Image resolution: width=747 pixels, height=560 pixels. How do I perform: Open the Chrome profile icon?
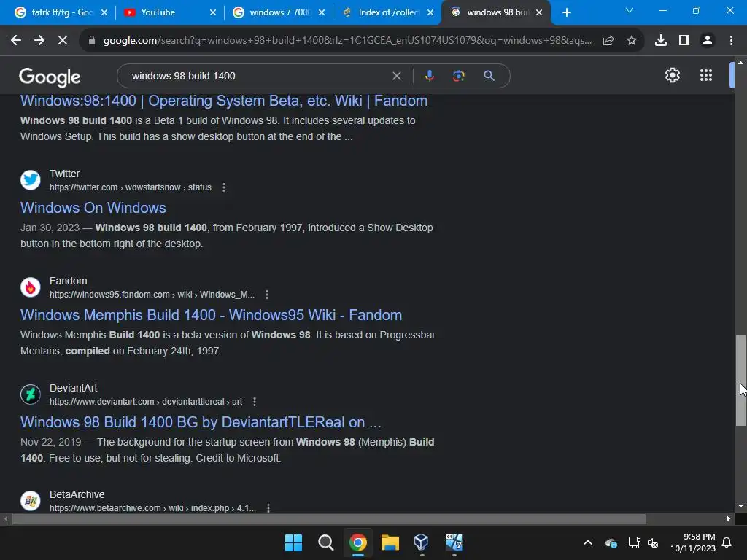pos(708,41)
